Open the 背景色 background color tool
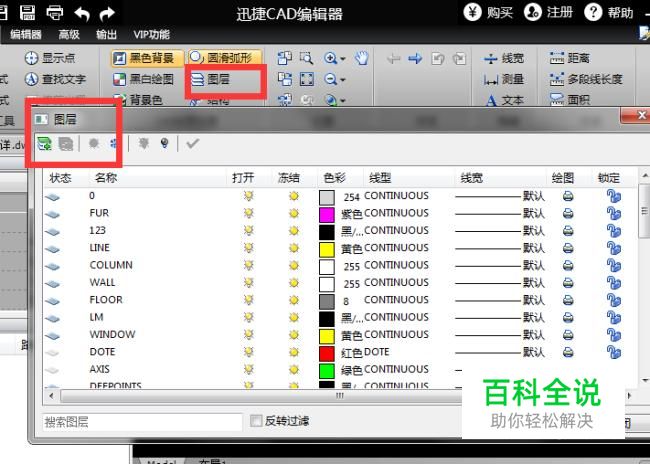 point(137,100)
